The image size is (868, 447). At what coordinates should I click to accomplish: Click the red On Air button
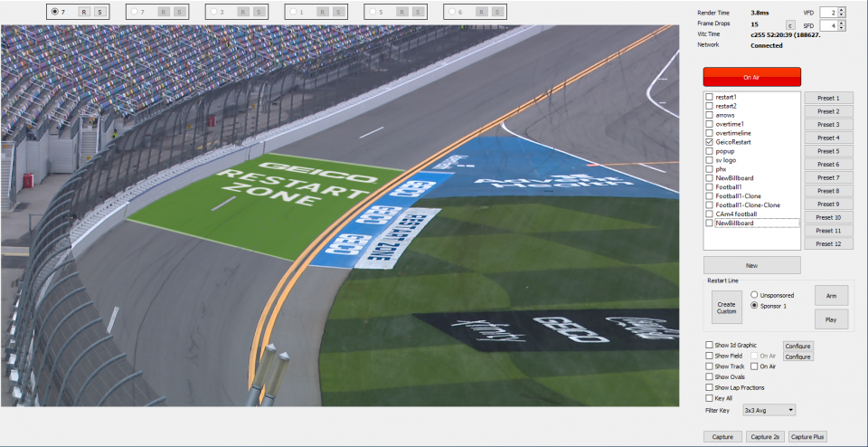[x=751, y=77]
